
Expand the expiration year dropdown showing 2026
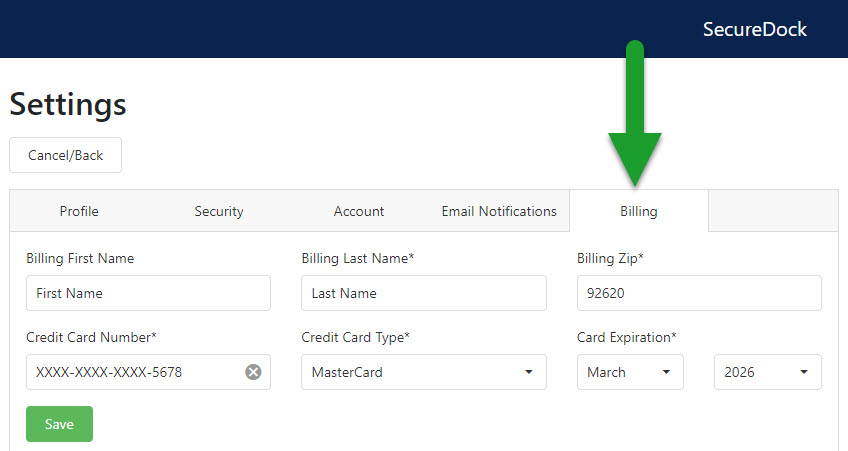[767, 372]
